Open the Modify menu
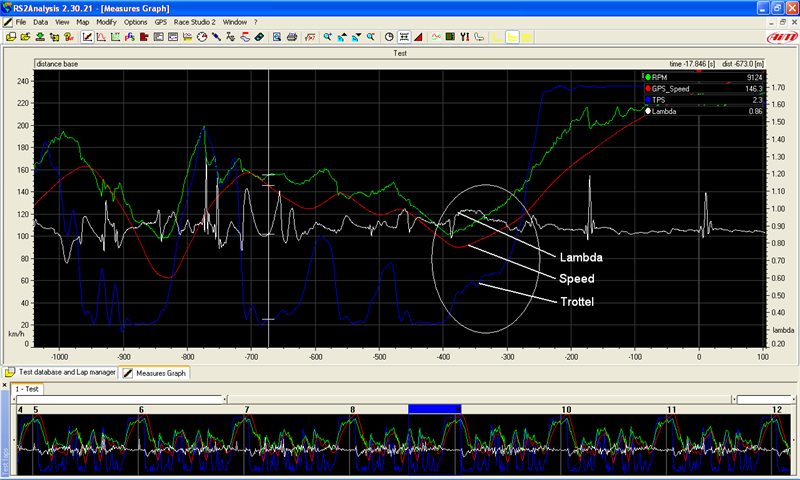Viewport: 800px width, 480px height. tap(106, 22)
